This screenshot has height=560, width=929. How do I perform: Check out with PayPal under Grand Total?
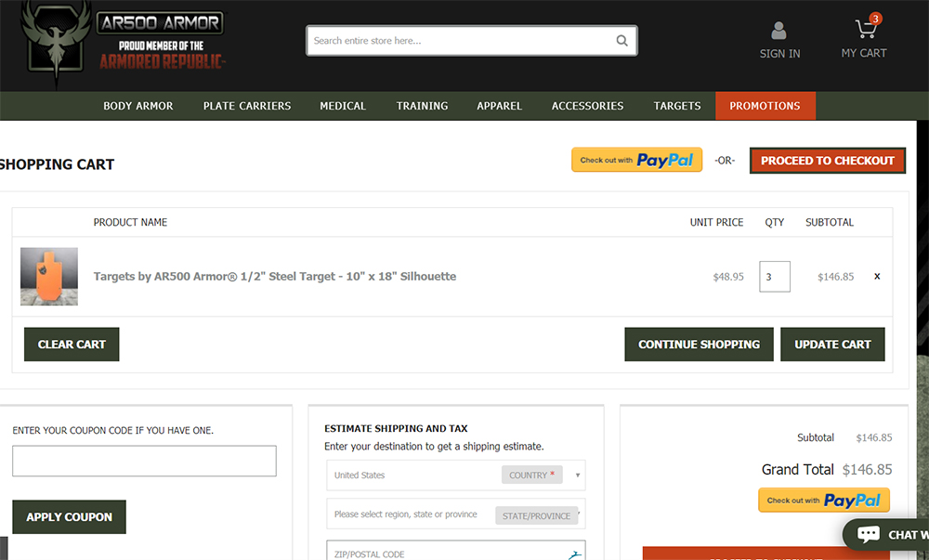coord(824,501)
